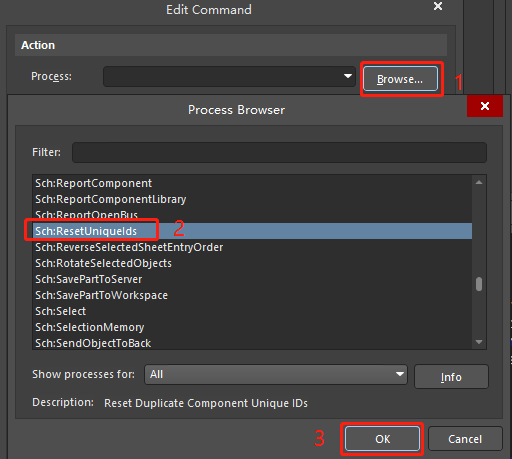
Task: Select Sch:SelectionMemory in the list
Action: [x=252, y=327]
